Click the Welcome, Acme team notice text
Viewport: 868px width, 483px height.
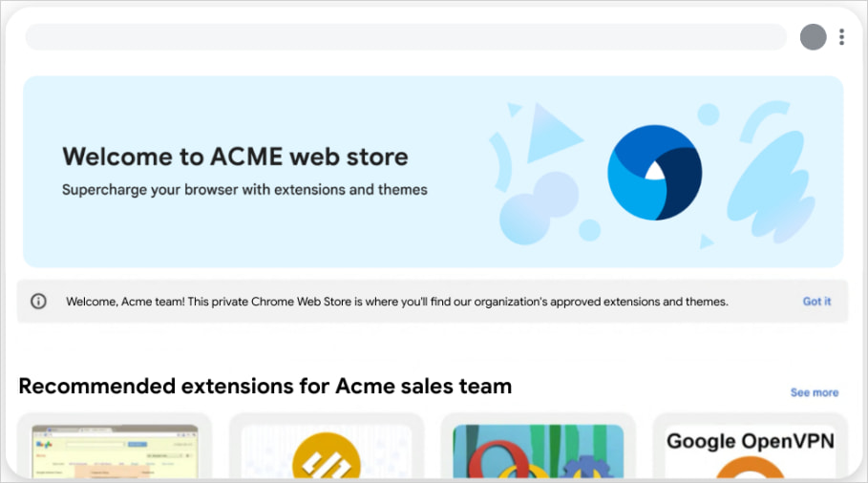(397, 302)
